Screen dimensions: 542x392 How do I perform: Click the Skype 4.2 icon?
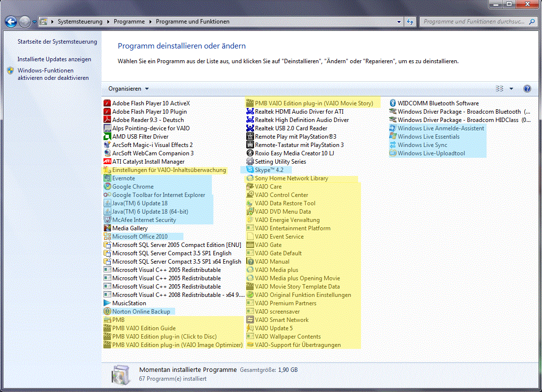(x=250, y=170)
